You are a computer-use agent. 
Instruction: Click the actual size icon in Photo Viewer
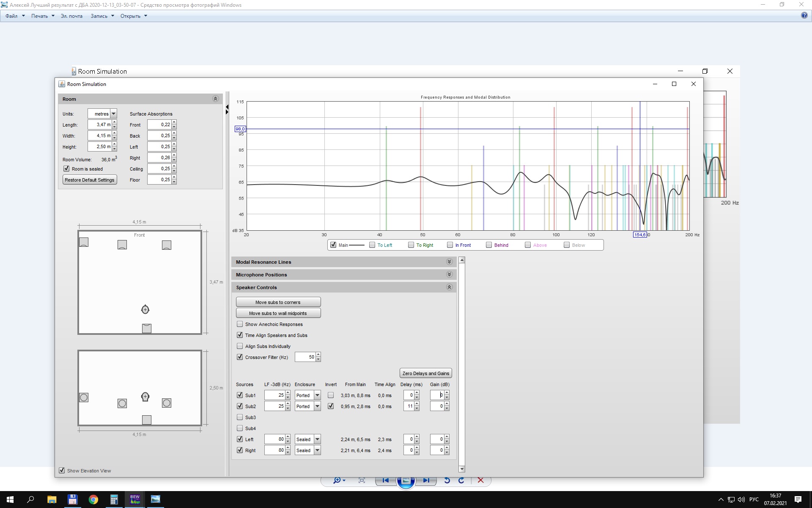[362, 480]
